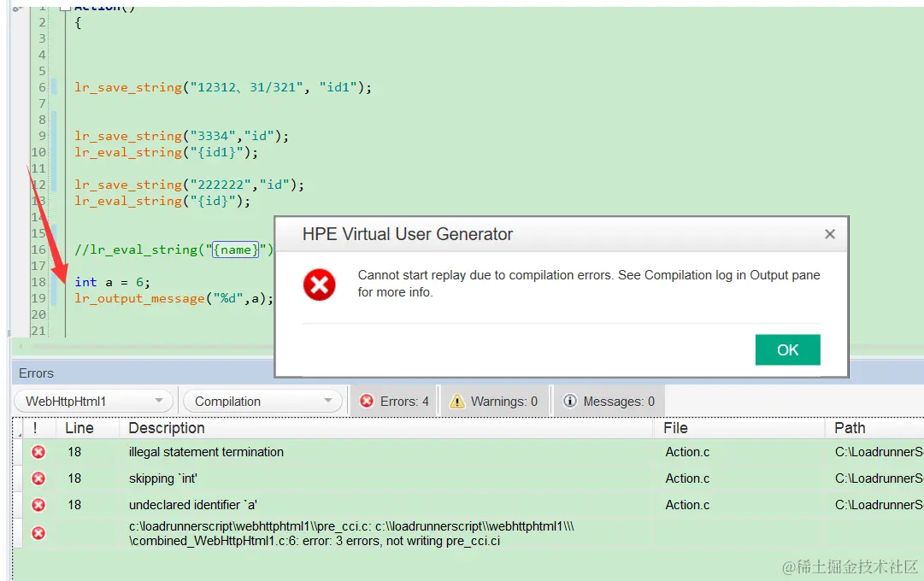The height and width of the screenshot is (581, 924).
Task: Close the HPE Virtual User Generator dialog
Action: [x=830, y=234]
